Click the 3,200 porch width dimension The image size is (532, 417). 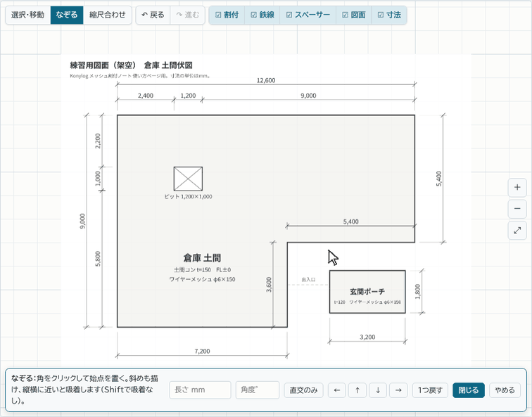coord(367,337)
